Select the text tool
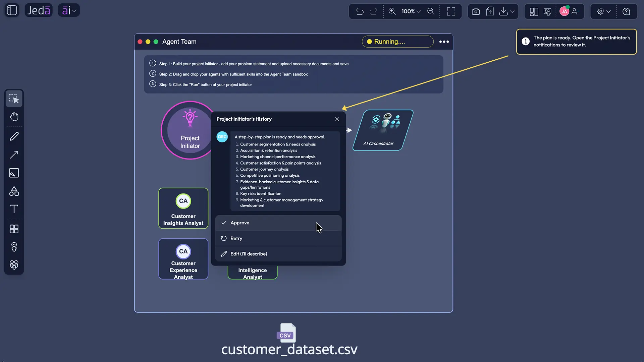644x362 pixels. pos(14,209)
